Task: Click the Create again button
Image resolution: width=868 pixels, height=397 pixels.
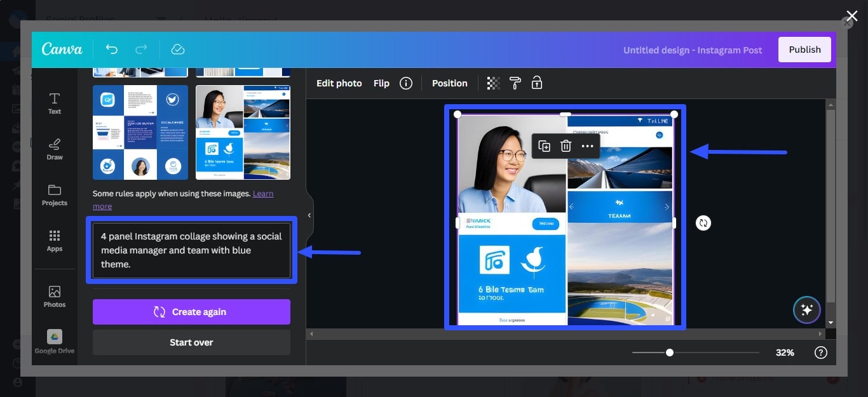Action: (191, 312)
